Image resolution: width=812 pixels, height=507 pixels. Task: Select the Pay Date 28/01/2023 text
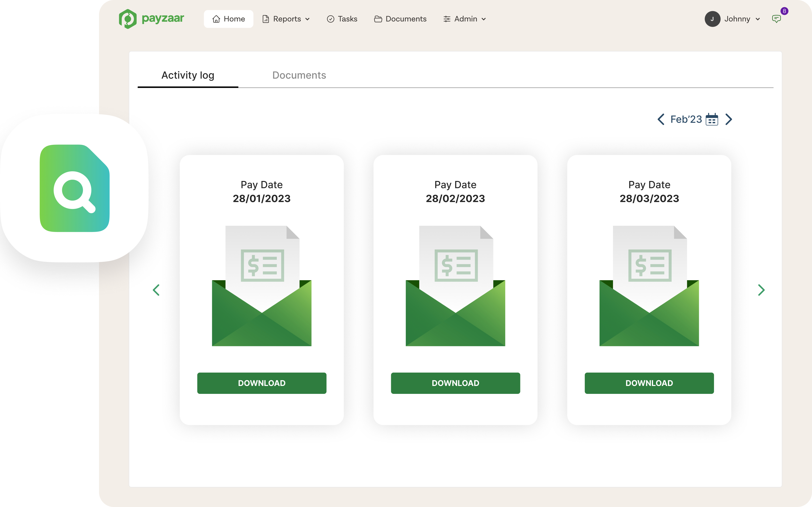coord(261,191)
